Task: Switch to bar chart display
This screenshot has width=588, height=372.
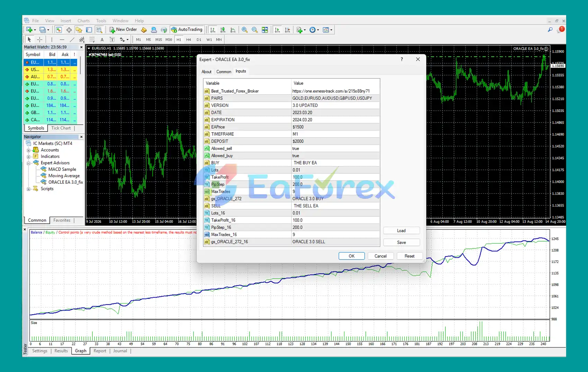Action: [212, 30]
